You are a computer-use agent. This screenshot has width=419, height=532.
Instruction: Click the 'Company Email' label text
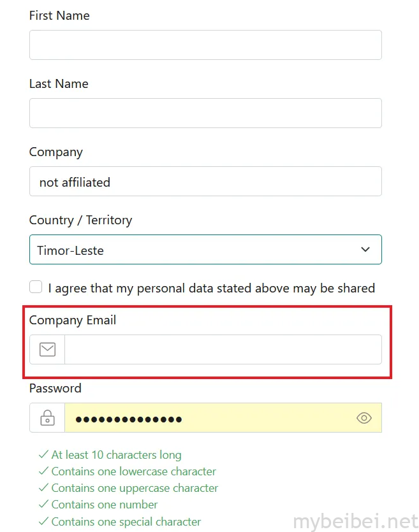click(73, 320)
